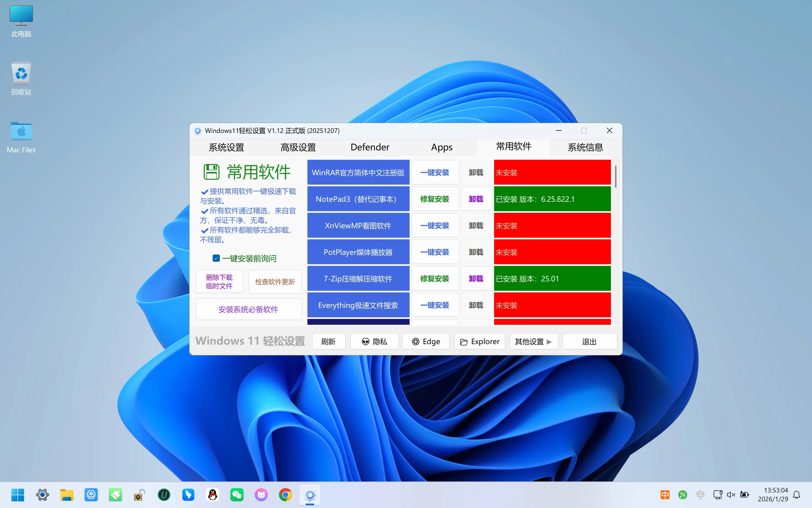812x508 pixels.
Task: Click the muted volume tray icon
Action: point(731,494)
